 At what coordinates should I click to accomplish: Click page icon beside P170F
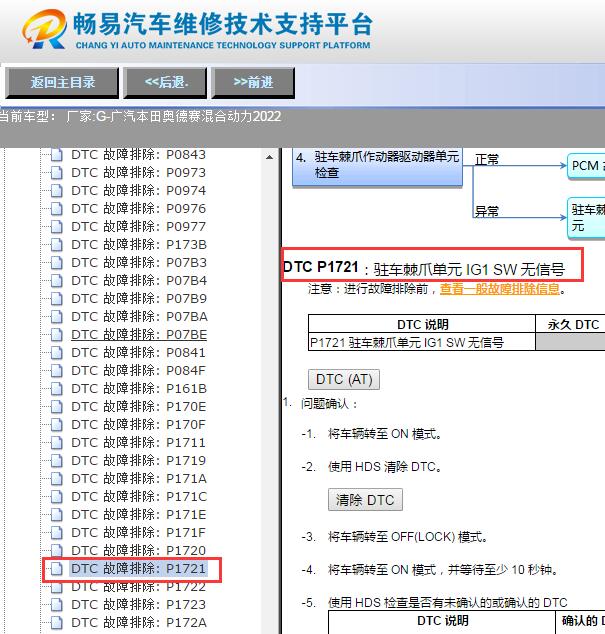[57, 425]
